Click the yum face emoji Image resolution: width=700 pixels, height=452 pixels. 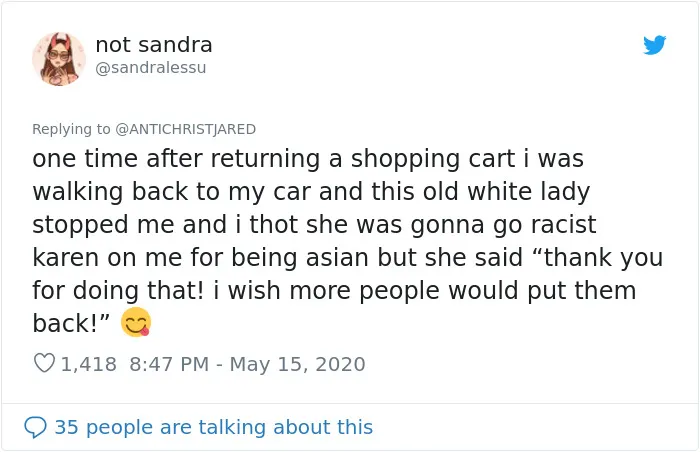(x=136, y=322)
